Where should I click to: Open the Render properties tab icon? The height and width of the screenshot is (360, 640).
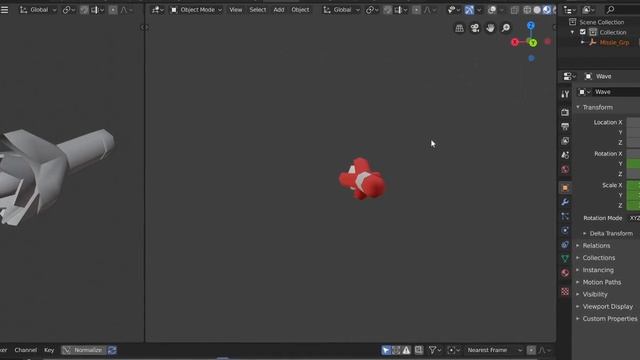tap(565, 112)
